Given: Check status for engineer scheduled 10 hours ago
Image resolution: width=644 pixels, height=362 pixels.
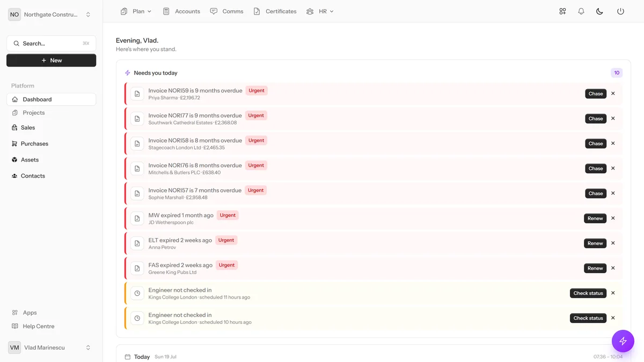Looking at the screenshot, I should pyautogui.click(x=588, y=318).
